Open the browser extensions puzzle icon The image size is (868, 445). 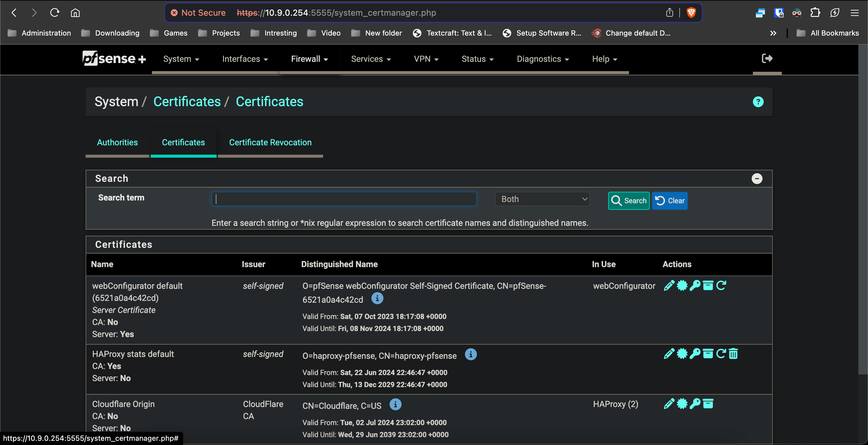point(815,13)
